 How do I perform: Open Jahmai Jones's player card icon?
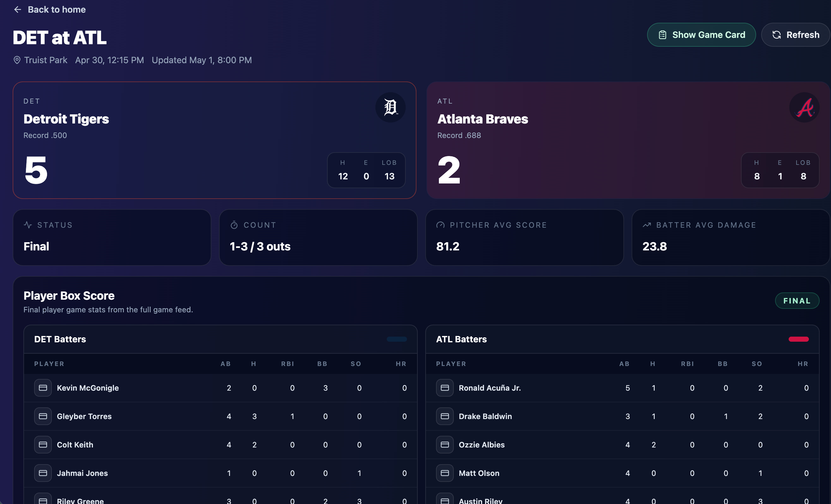coord(43,473)
